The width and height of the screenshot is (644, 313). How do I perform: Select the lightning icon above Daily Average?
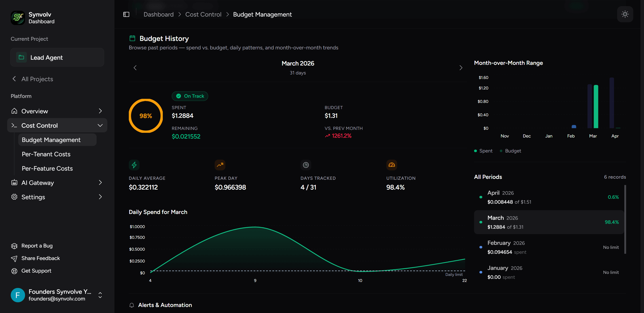coord(134,165)
